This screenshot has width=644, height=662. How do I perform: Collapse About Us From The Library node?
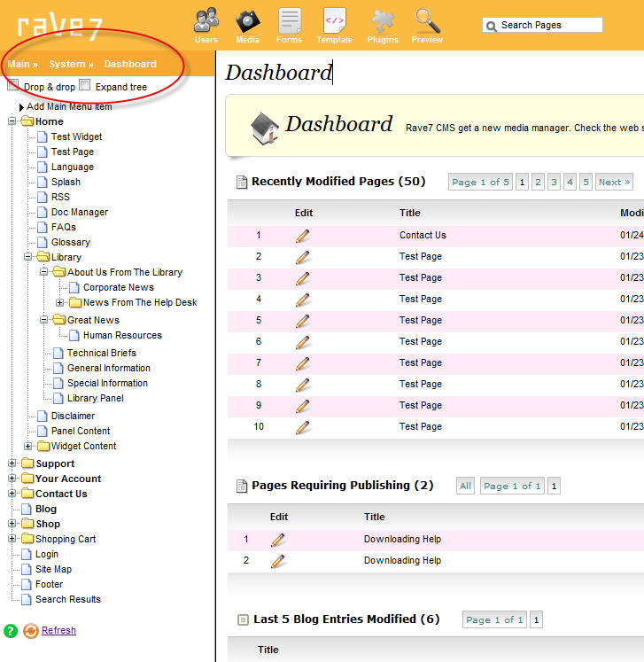click(44, 272)
